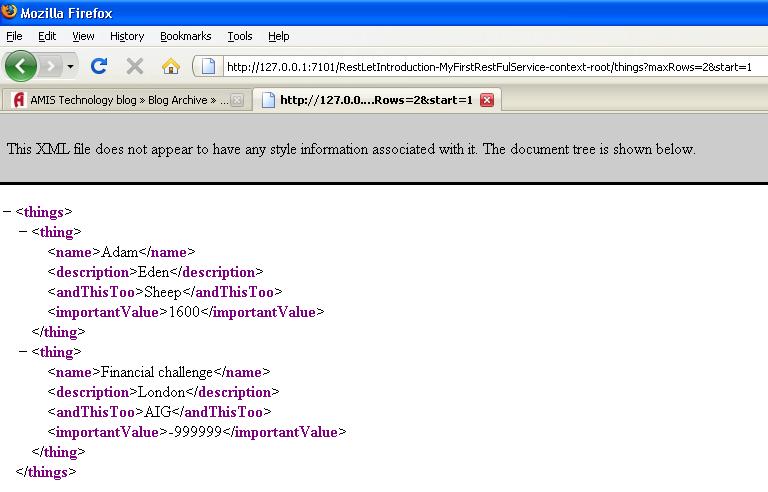Image resolution: width=768 pixels, height=492 pixels.
Task: Reload the current page
Action: 99,66
